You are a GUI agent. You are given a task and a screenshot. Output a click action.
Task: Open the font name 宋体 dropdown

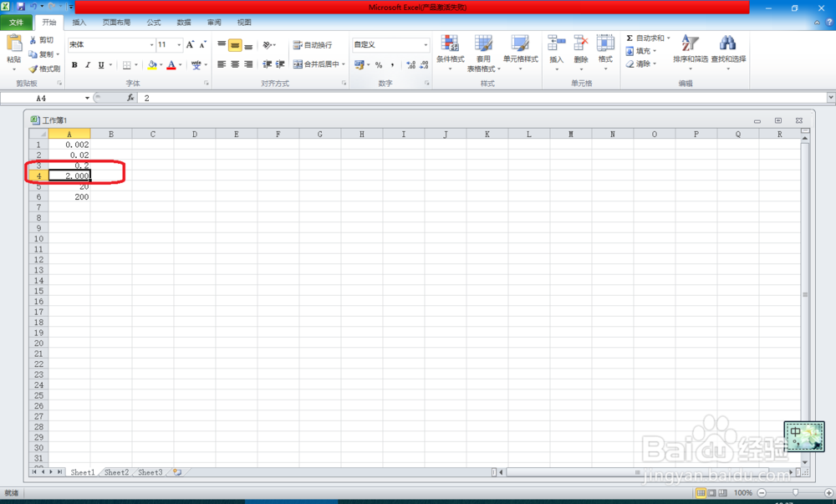coord(151,45)
